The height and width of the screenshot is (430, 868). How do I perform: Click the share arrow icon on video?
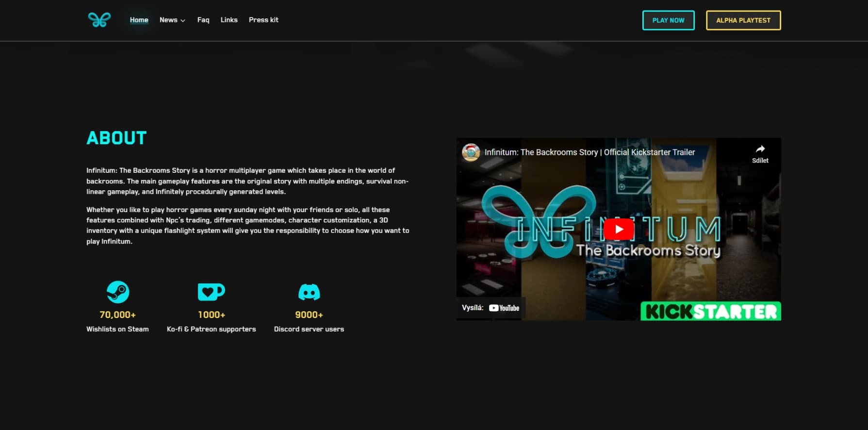coord(760,149)
